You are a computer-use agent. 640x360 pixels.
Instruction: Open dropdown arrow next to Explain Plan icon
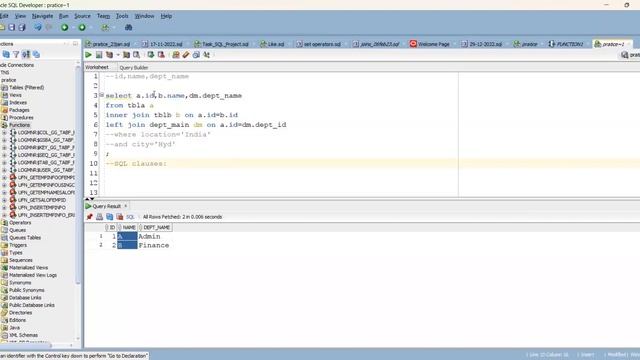[x=118, y=55]
